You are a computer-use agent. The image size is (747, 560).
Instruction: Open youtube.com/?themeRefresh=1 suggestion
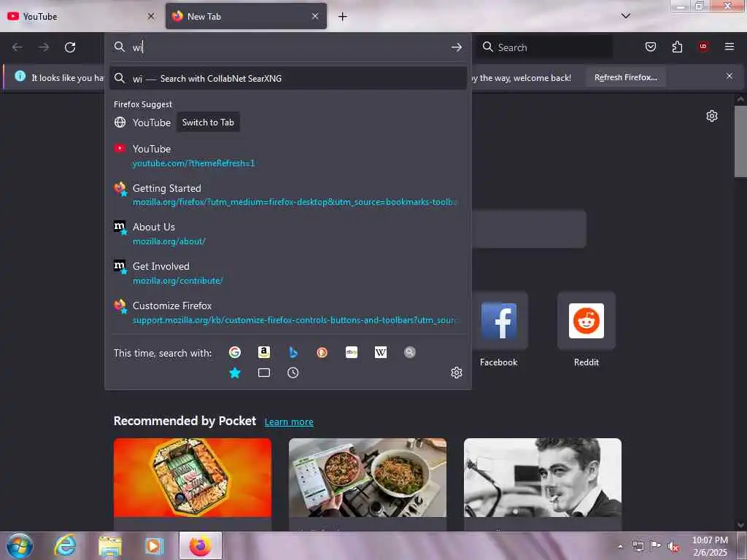(287, 156)
